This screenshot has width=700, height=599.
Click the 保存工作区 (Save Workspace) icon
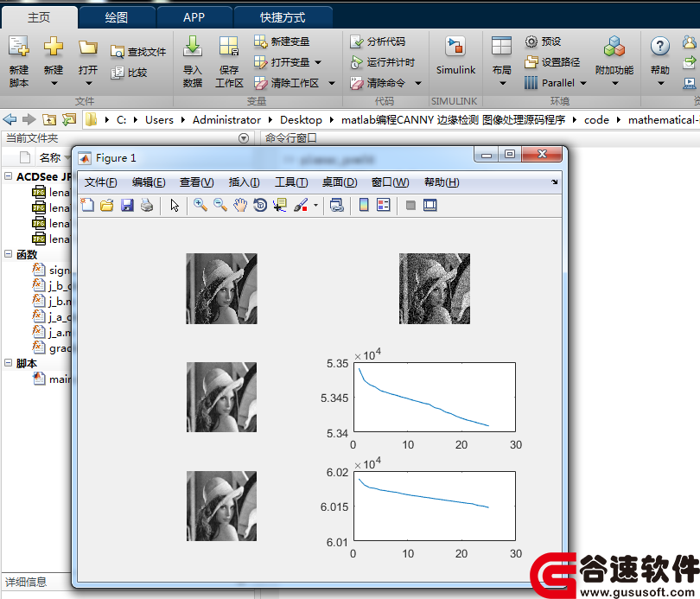point(229,47)
